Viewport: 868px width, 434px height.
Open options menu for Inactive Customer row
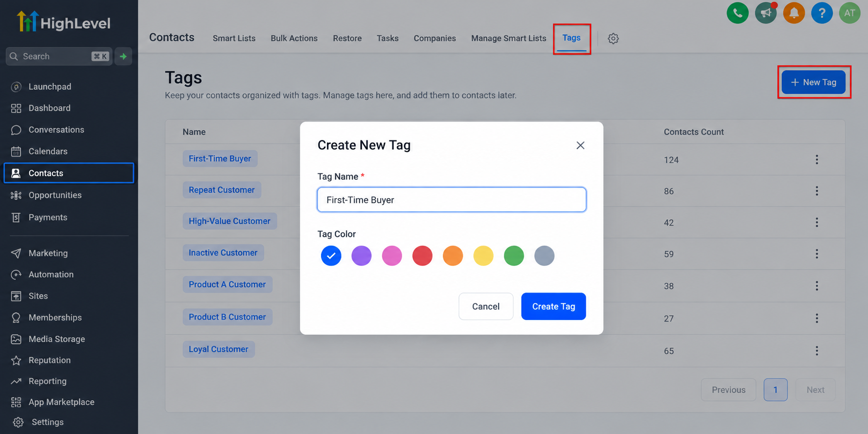click(x=817, y=253)
